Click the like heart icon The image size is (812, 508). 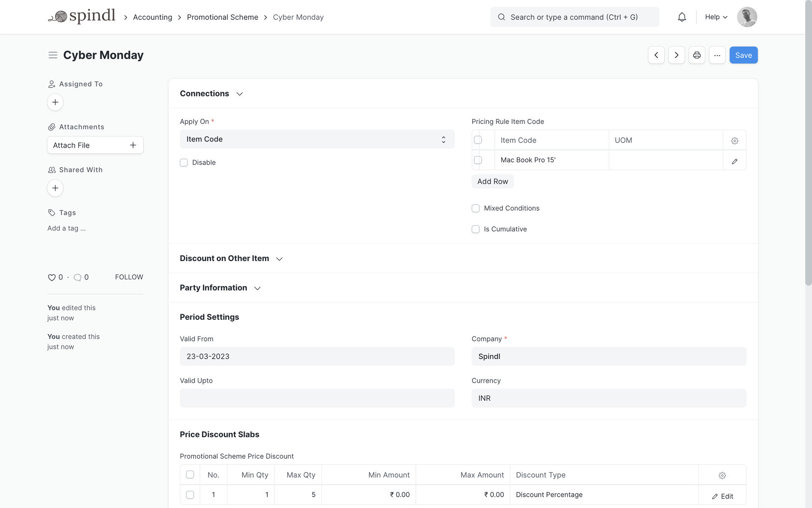(52, 278)
